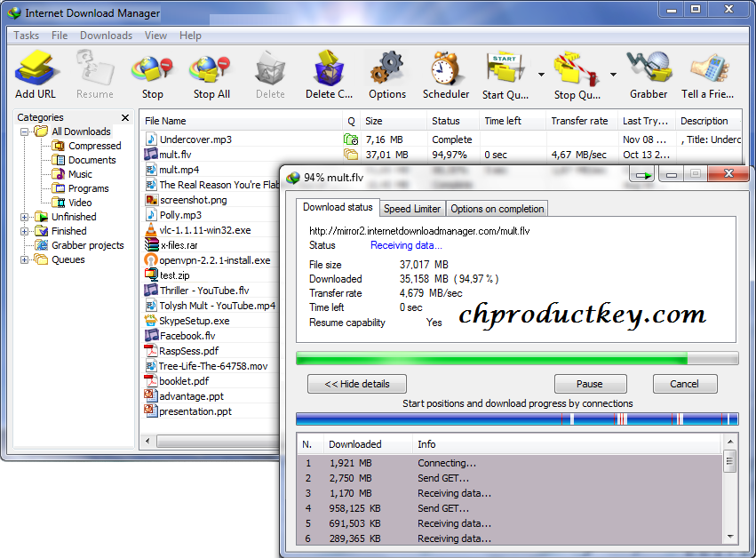The width and height of the screenshot is (756, 558).
Task: Open the View menu
Action: click(155, 36)
